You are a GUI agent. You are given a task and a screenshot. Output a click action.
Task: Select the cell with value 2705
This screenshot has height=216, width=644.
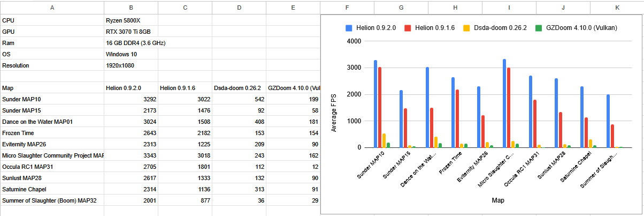131,166
